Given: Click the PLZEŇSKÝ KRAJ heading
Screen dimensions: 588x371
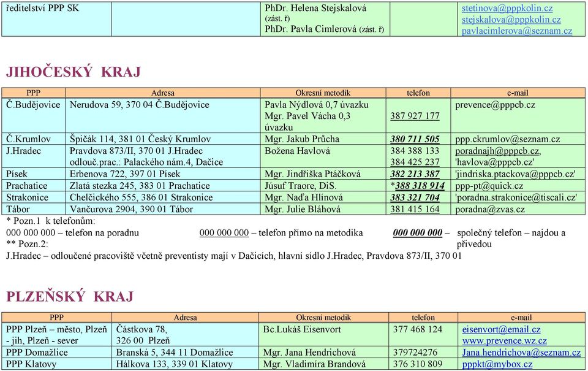Looking at the screenshot, I should click(70, 296).
